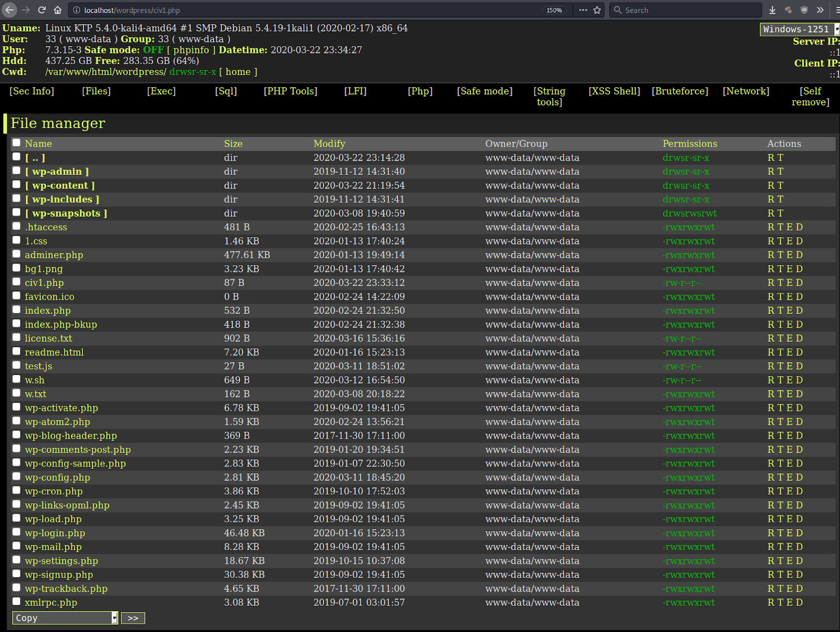Click the uBlock Origin shield icon
Viewport: 840px width, 632px height.
[x=803, y=10]
